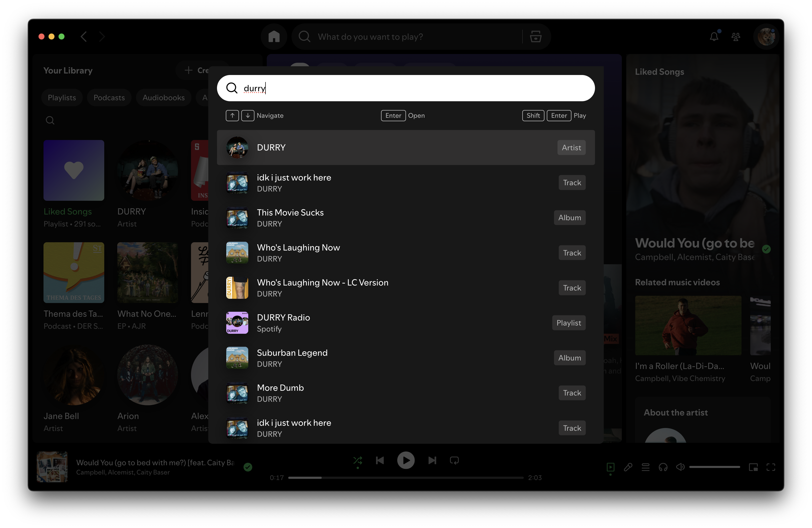812x528 pixels.
Task: Click the Artist label on the DURRY row
Action: 571,147
